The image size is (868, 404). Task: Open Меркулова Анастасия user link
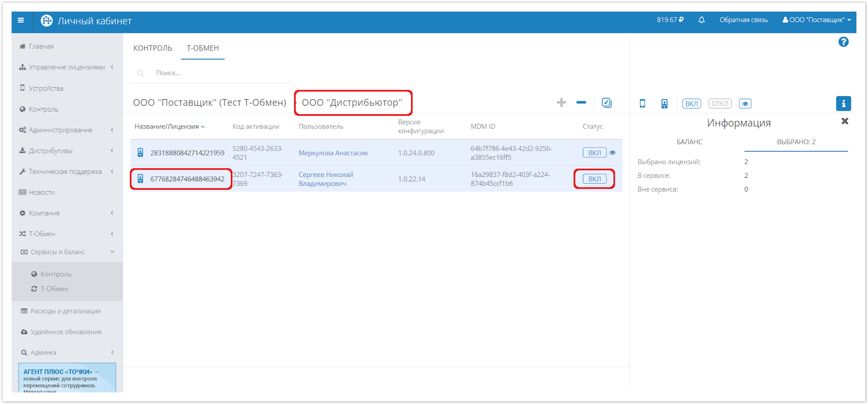(x=333, y=153)
